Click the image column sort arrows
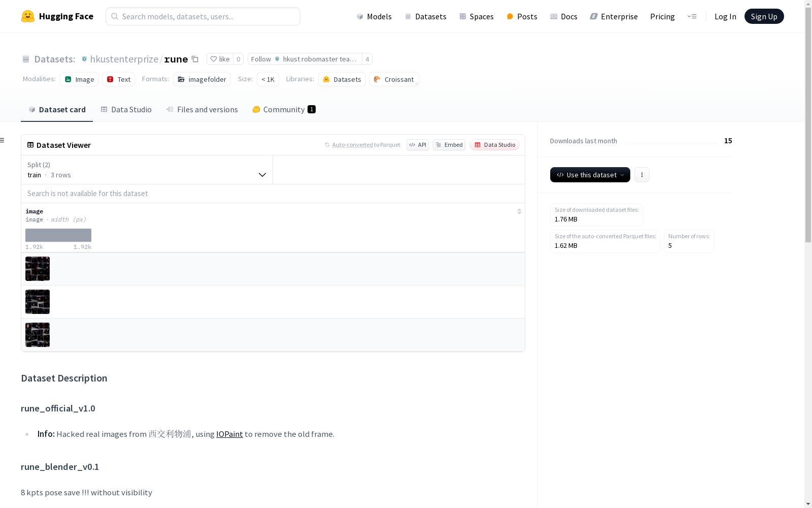The image size is (812, 508). coord(519,211)
